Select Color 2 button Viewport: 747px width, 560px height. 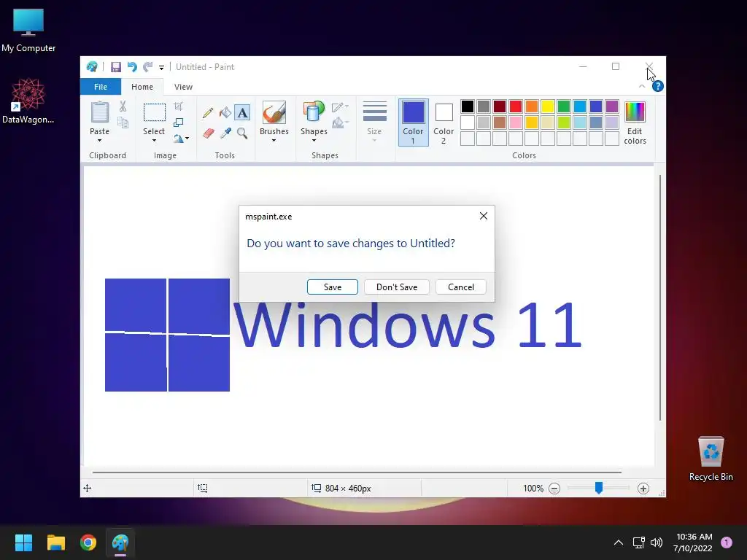(444, 122)
